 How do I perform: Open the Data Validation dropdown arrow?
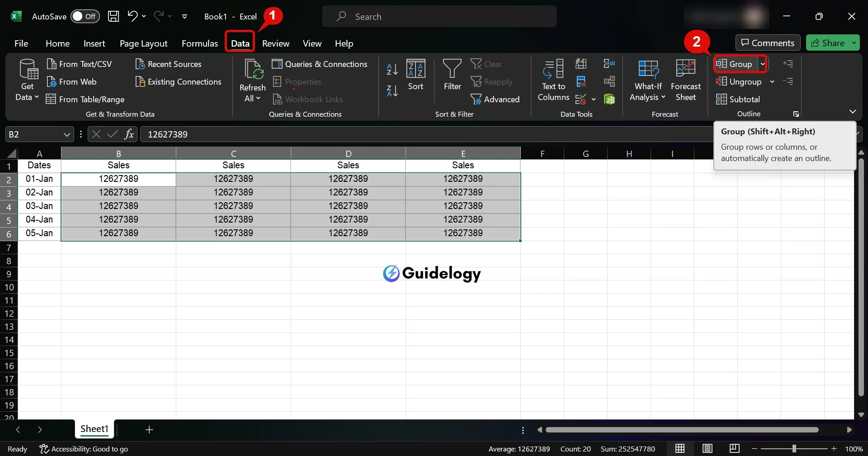click(x=594, y=100)
